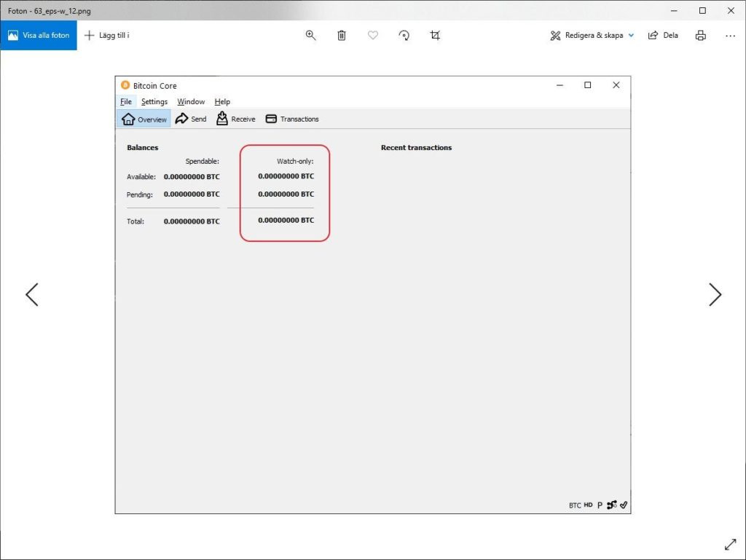Click the Watch-only Total 0.00000000 BTC value

pyautogui.click(x=286, y=221)
